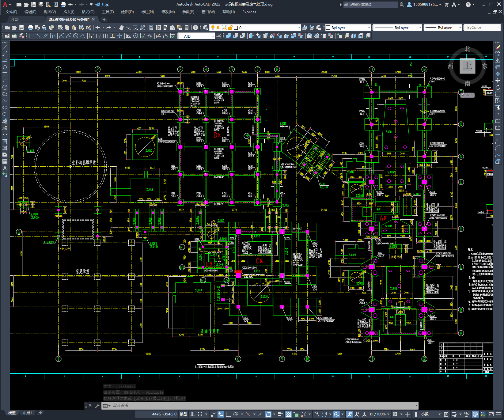The width and height of the screenshot is (504, 420).
Task: Click the 共享 share button
Action: coord(102,4)
